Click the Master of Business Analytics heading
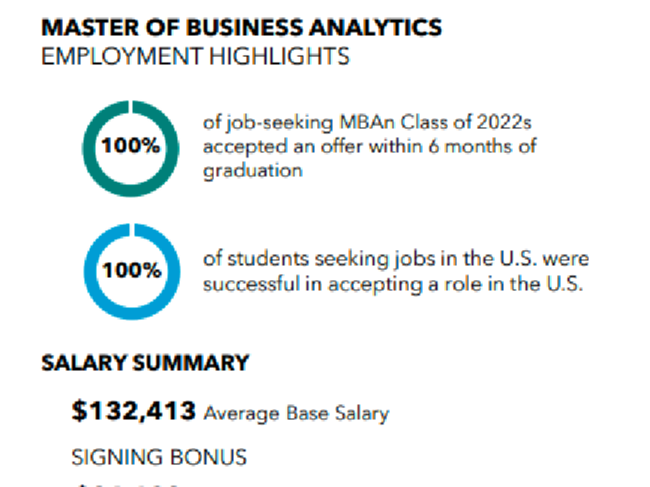The width and height of the screenshot is (650, 487). coord(242,28)
